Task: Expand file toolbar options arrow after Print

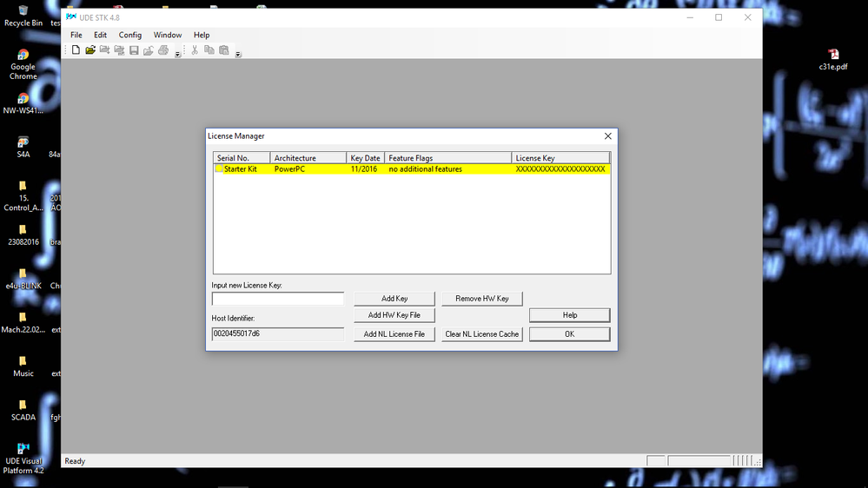Action: click(x=178, y=54)
